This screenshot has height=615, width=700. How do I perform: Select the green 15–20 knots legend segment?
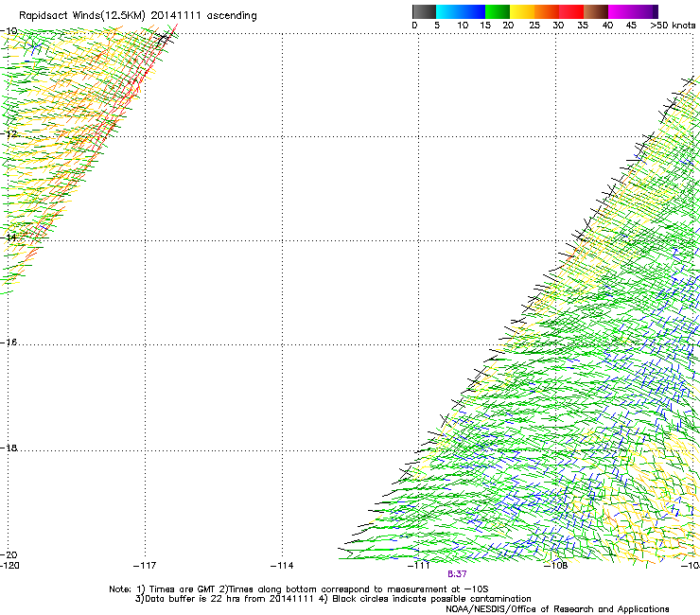[x=498, y=11]
